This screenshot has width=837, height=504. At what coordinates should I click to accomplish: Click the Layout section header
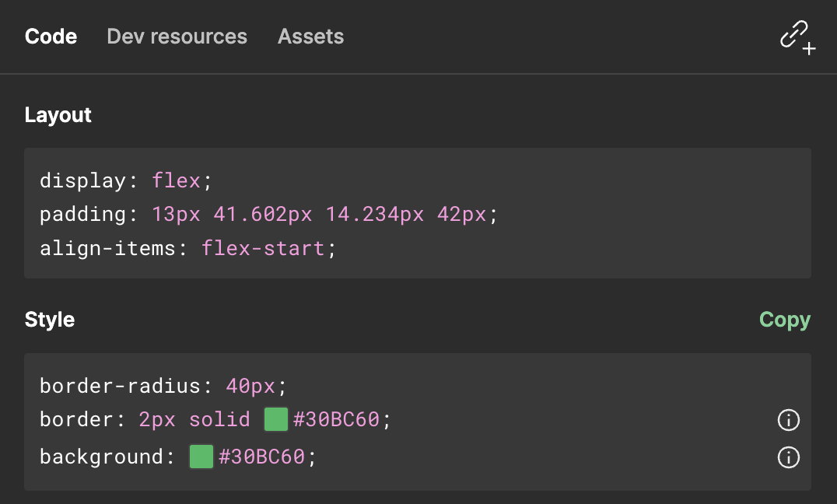click(58, 114)
